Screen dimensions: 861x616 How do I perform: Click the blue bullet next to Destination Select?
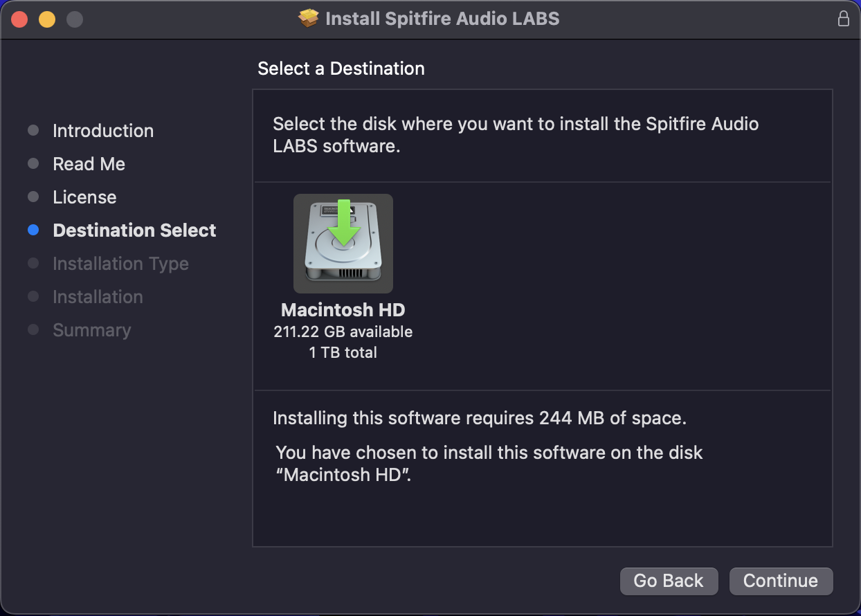(33, 230)
